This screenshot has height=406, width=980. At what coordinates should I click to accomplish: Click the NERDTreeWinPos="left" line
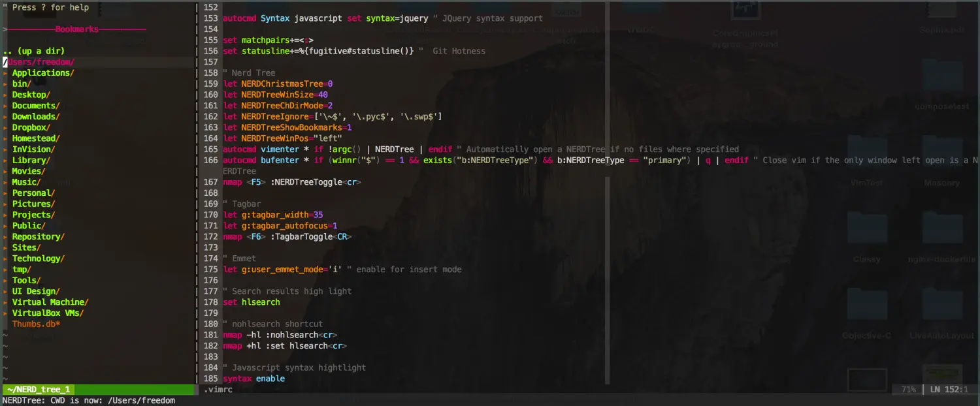[282, 138]
